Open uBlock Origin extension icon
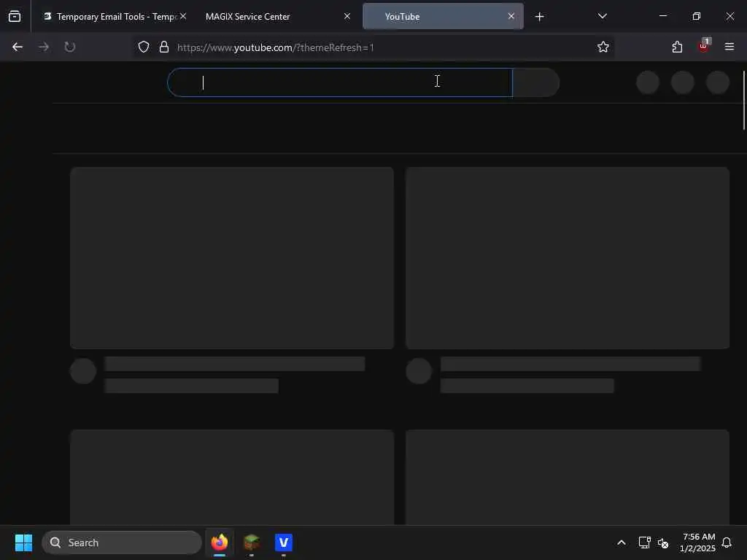 point(703,46)
